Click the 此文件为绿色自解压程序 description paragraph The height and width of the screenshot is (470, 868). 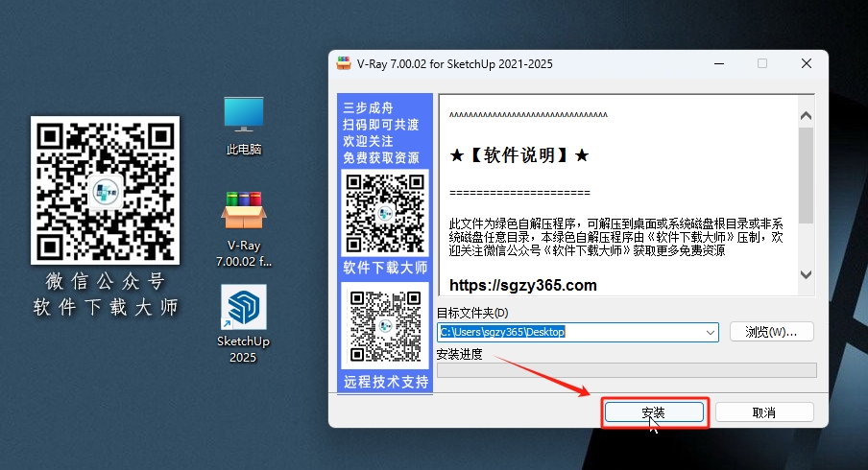[616, 237]
